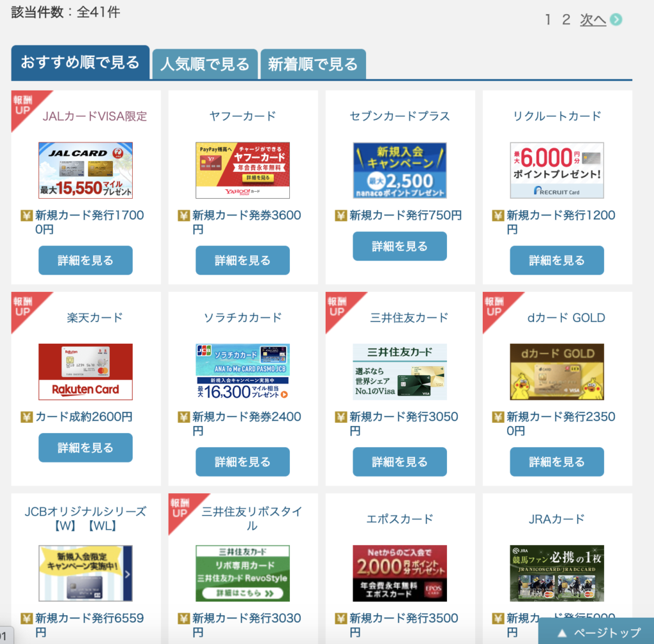
Task: Click the yen icon beside 新規カード発行3050円
Action: pos(341,417)
